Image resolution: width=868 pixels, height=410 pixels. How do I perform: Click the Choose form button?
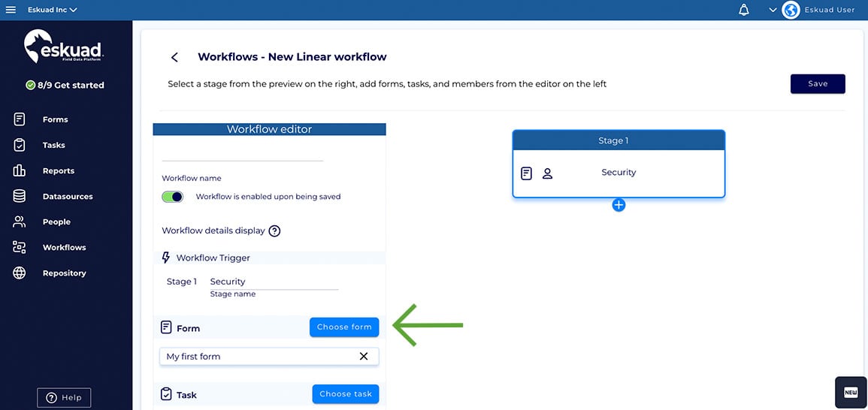tap(344, 327)
